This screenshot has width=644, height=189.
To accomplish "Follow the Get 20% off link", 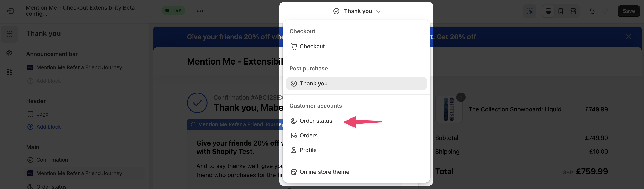I will pos(457,37).
